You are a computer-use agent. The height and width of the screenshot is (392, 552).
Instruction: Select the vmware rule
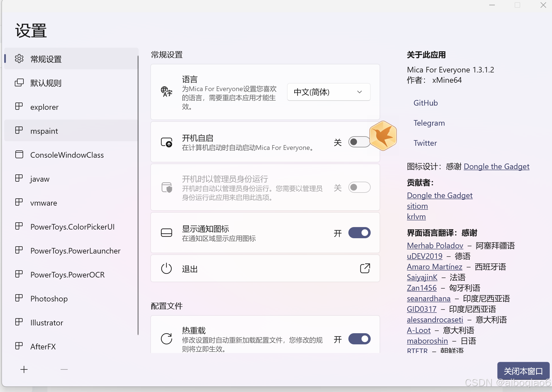tap(71, 203)
